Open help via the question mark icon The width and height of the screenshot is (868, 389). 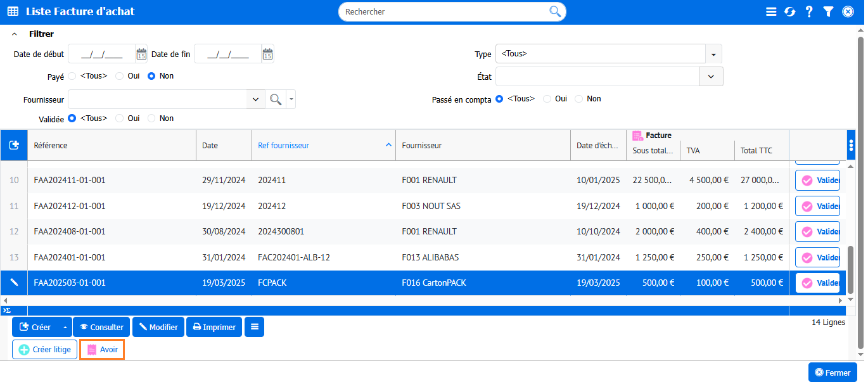[809, 12]
